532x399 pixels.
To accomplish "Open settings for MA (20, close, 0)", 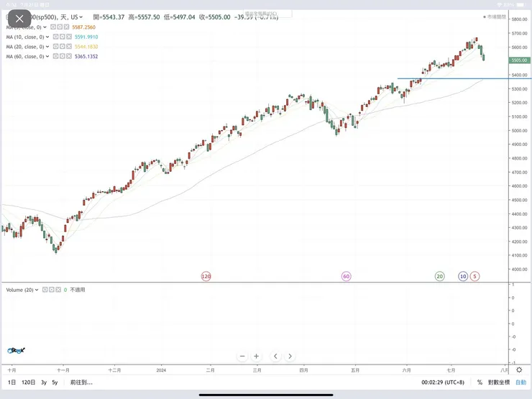I will pyautogui.click(x=63, y=47).
